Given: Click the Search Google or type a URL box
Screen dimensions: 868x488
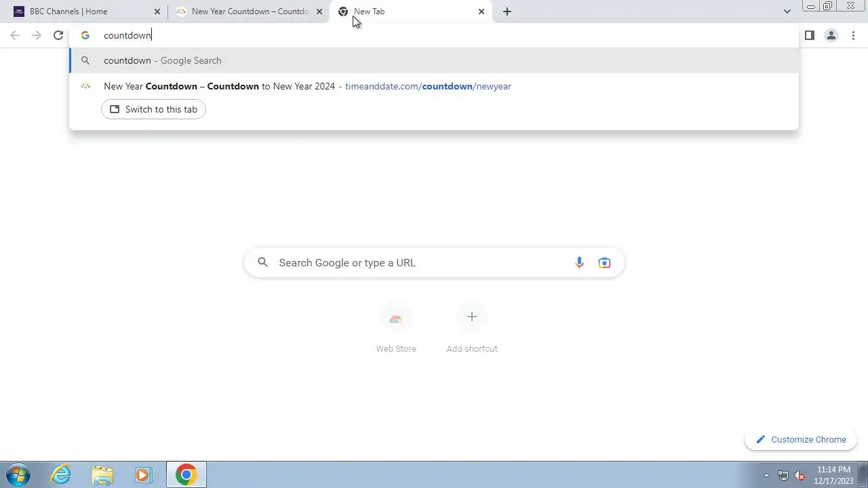Looking at the screenshot, I should click(x=434, y=263).
